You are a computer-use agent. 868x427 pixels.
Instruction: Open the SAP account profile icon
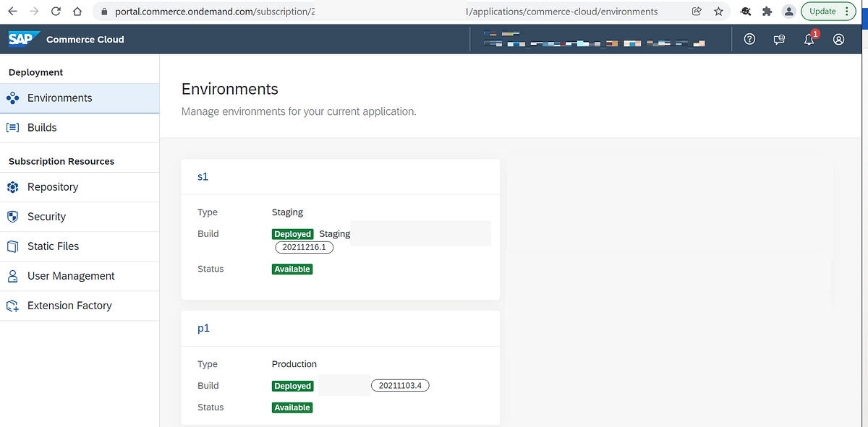pos(838,39)
